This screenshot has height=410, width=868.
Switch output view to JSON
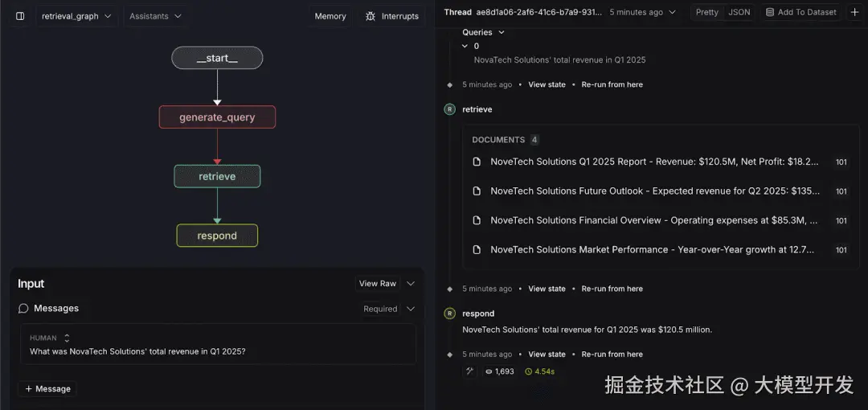[739, 12]
